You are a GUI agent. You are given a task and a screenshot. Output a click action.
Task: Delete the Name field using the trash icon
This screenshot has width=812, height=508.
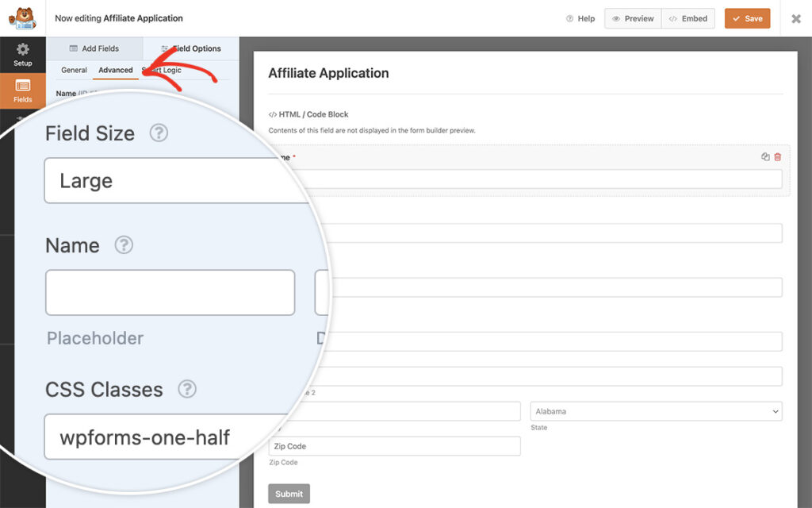point(776,156)
